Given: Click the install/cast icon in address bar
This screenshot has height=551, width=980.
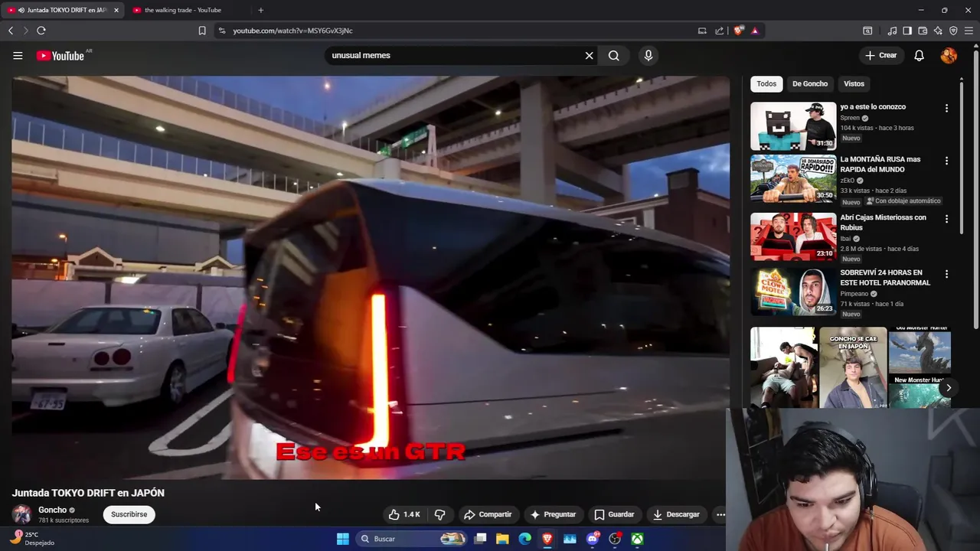Looking at the screenshot, I should click(702, 31).
